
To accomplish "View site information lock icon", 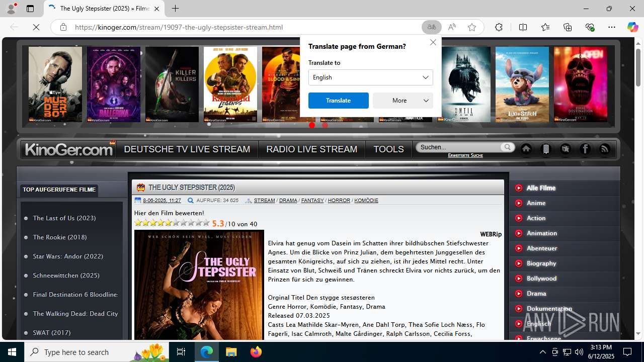I will 63,27.
